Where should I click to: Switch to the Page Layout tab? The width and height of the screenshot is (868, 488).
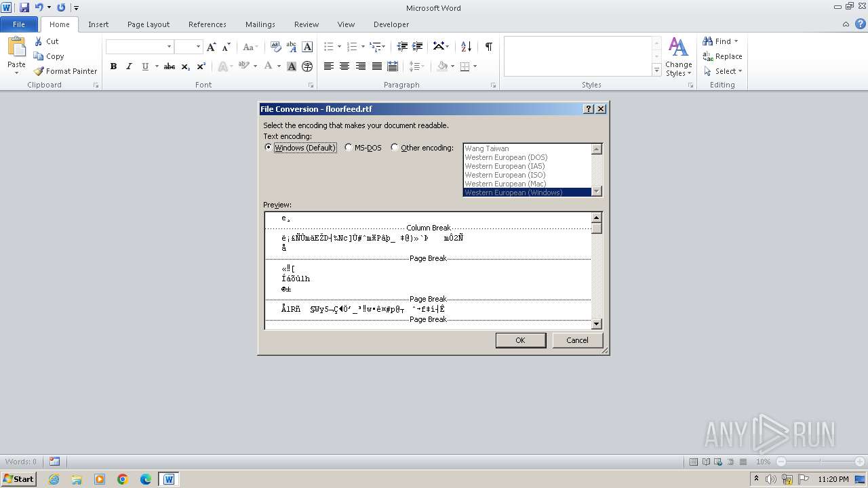[149, 24]
